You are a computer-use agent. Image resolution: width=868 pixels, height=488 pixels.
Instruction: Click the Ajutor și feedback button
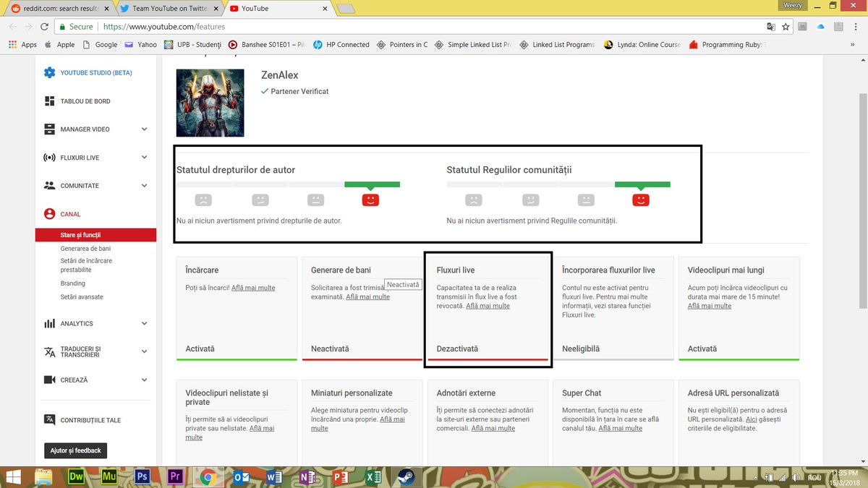coord(76,450)
